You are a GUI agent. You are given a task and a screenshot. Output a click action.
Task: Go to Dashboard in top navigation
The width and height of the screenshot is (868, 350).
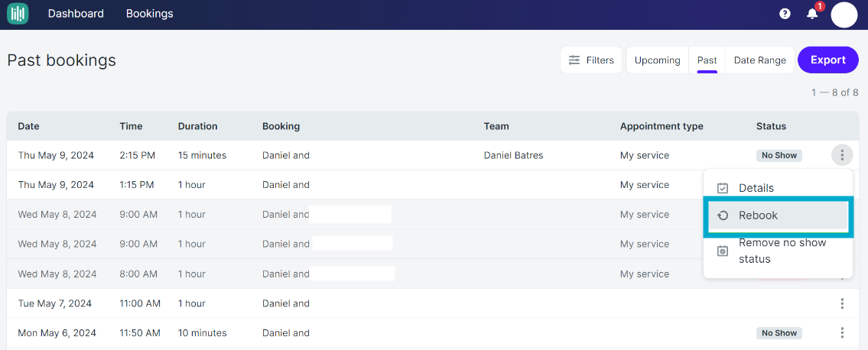point(76,14)
